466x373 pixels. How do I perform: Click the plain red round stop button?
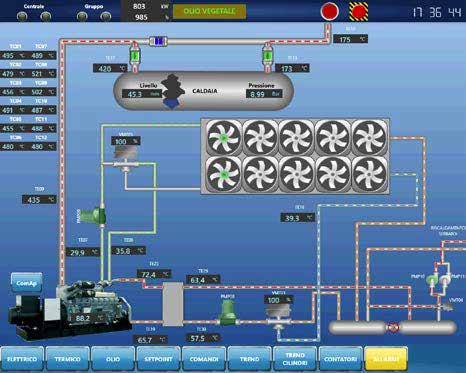[x=330, y=11]
